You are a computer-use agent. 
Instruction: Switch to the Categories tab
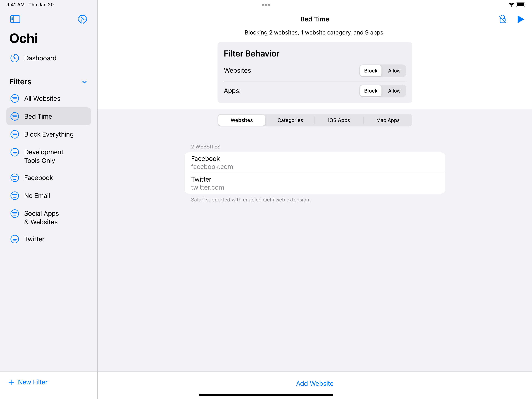tap(290, 120)
